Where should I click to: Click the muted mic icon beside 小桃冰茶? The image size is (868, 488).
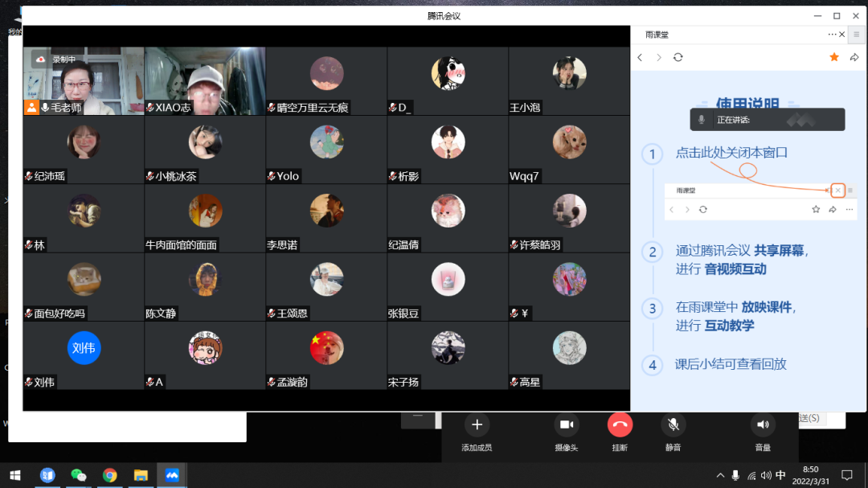[150, 176]
